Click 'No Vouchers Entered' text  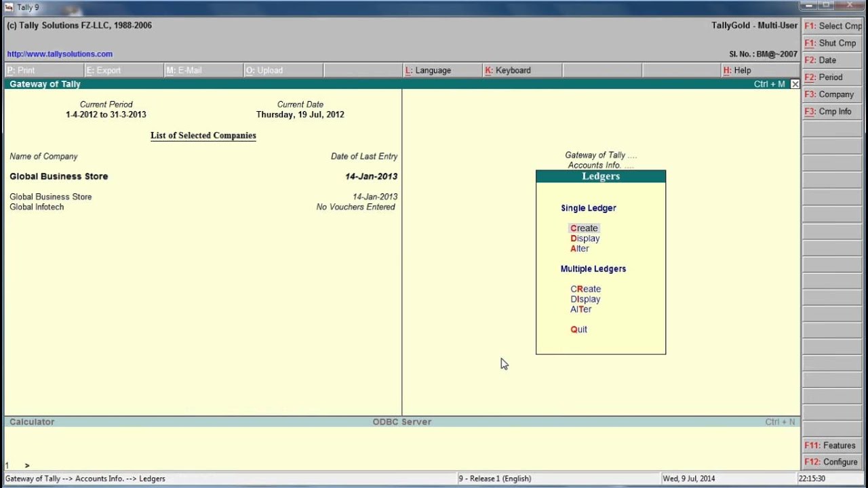(355, 207)
